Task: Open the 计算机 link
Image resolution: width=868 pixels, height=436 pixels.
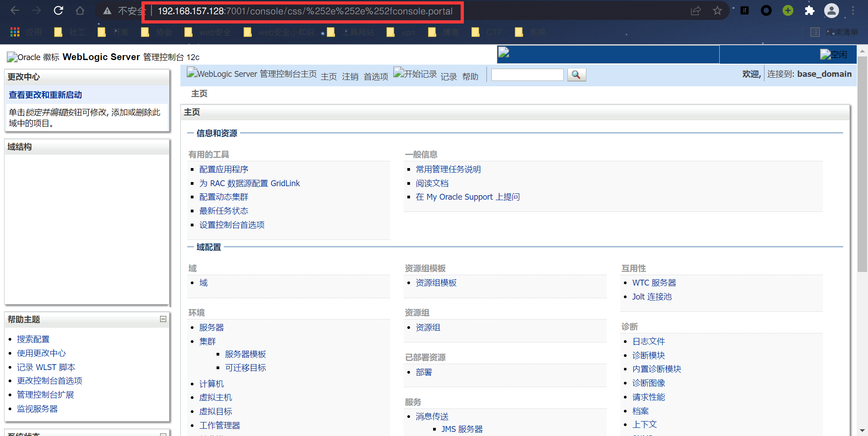Action: (x=212, y=384)
